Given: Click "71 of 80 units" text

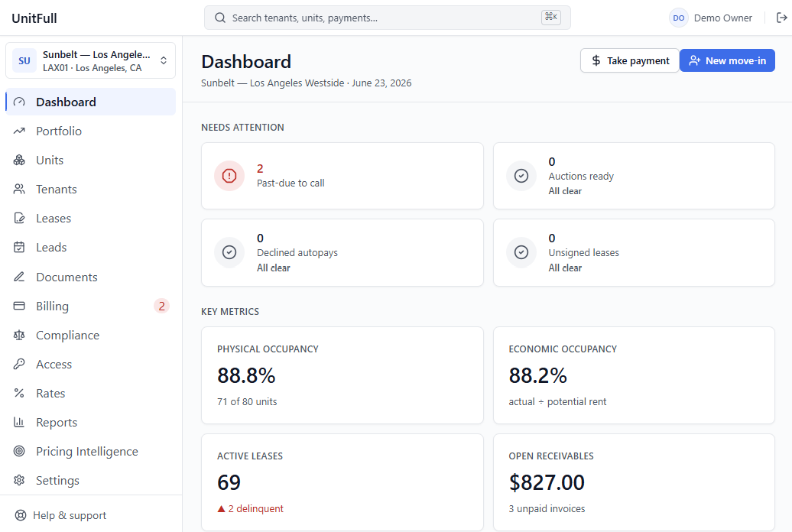Looking at the screenshot, I should coord(247,401).
